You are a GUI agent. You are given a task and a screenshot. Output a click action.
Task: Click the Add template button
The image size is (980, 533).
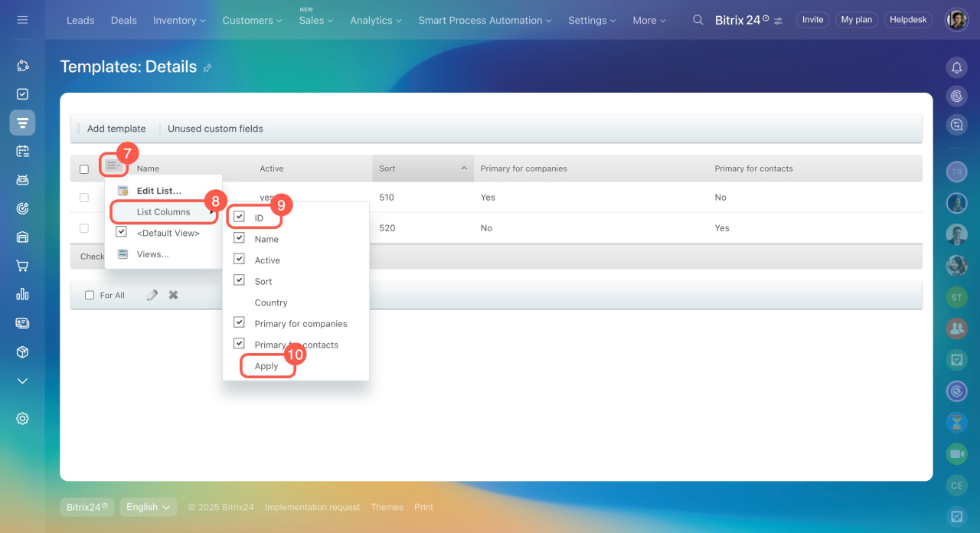tap(116, 129)
